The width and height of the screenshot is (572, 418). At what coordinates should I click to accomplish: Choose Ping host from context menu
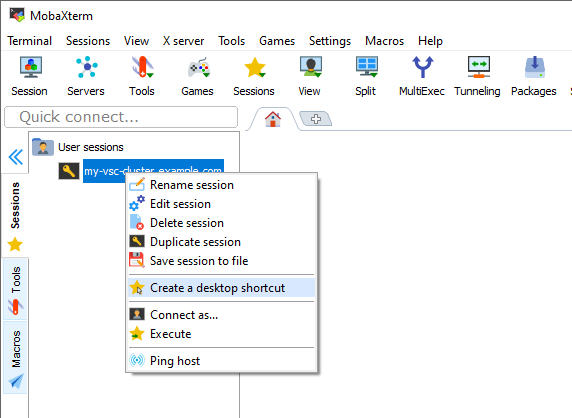click(x=221, y=361)
